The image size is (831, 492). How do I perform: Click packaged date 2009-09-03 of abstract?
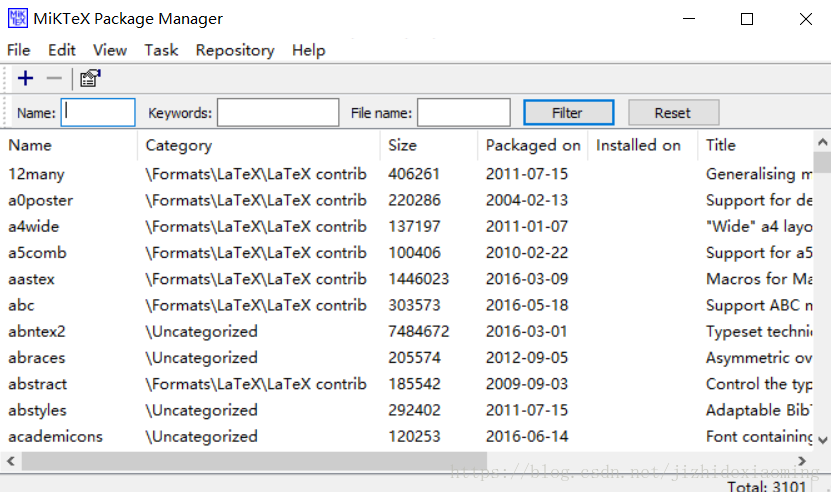pyautogui.click(x=527, y=384)
